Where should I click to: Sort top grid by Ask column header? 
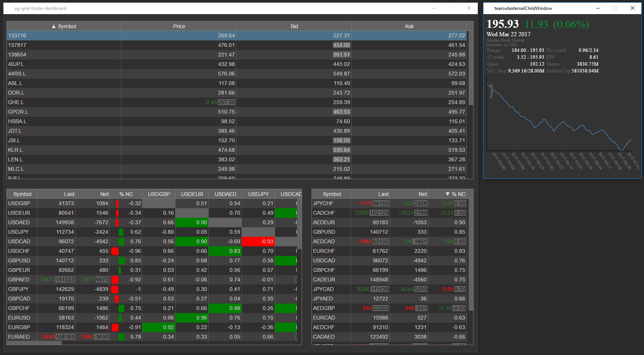pyautogui.click(x=409, y=26)
